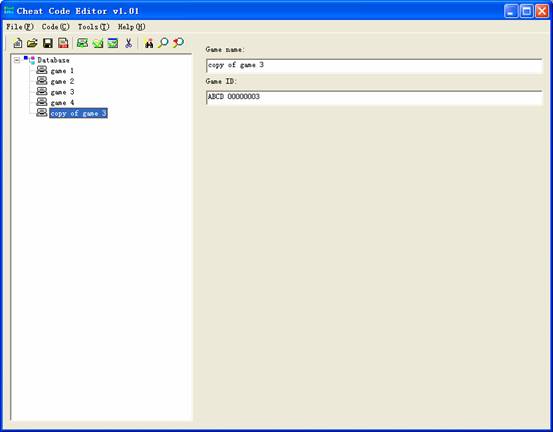Click the magnifier with red arrow icon
Image resolution: width=553 pixels, height=432 pixels.
tap(178, 43)
